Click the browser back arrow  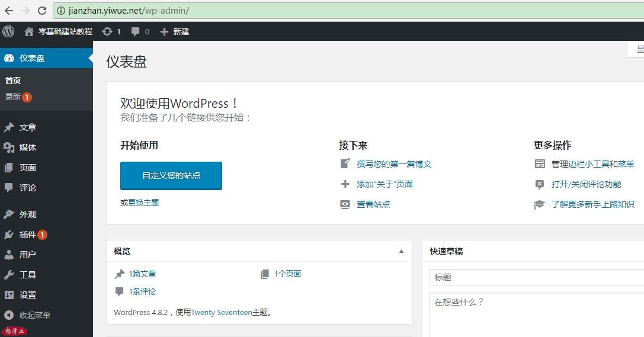point(9,11)
